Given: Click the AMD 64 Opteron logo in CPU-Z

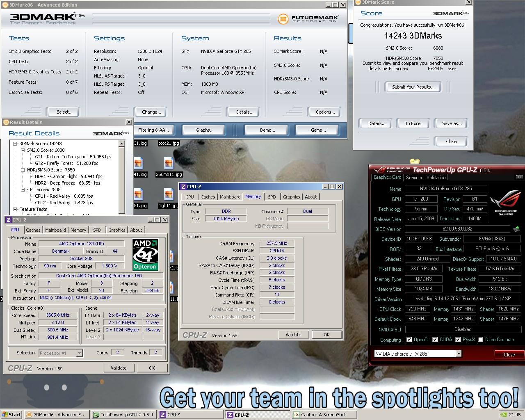Looking at the screenshot, I should (145, 255).
